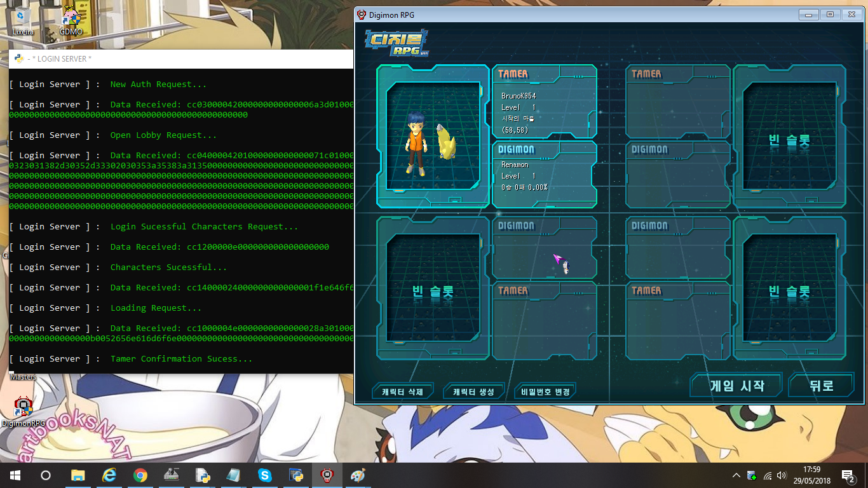The width and height of the screenshot is (868, 488).
Task: Open the notepad app on taskbar
Action: tap(234, 475)
